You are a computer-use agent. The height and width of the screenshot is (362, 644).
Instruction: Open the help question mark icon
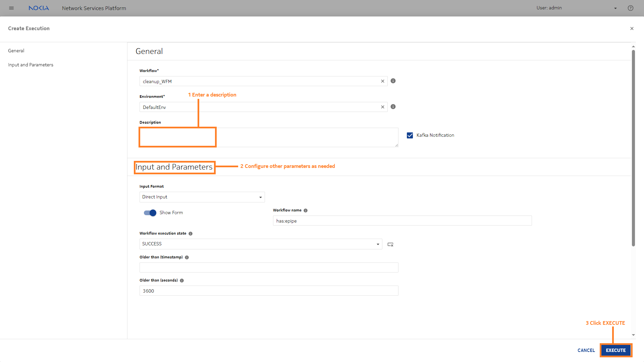coord(631,8)
